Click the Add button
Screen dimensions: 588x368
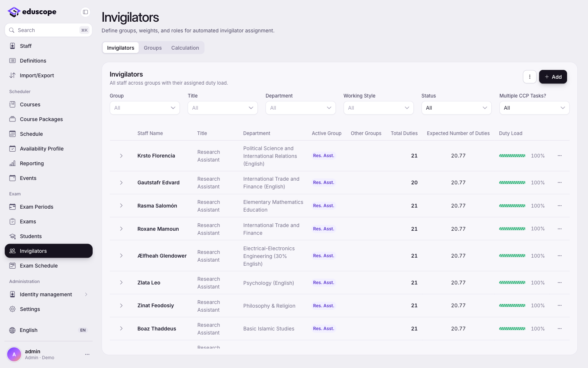[x=553, y=77]
